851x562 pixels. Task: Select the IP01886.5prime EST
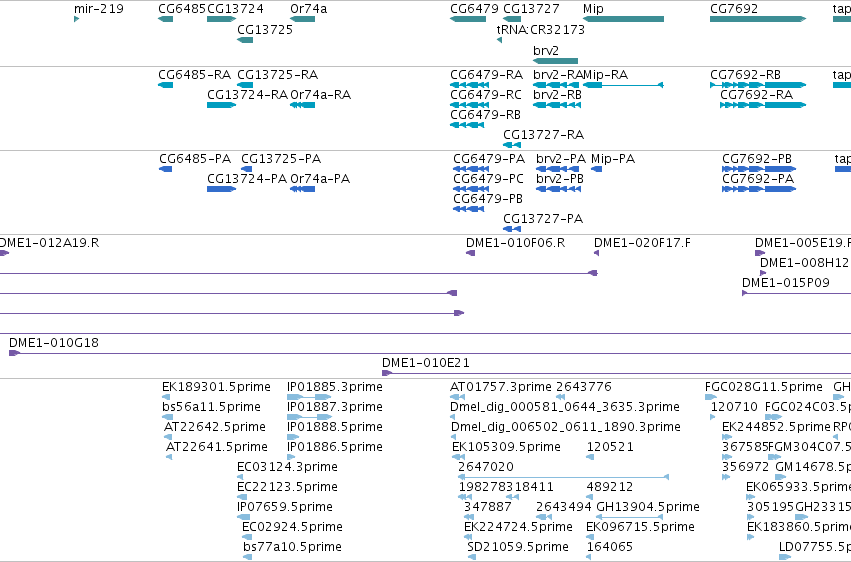(291, 457)
